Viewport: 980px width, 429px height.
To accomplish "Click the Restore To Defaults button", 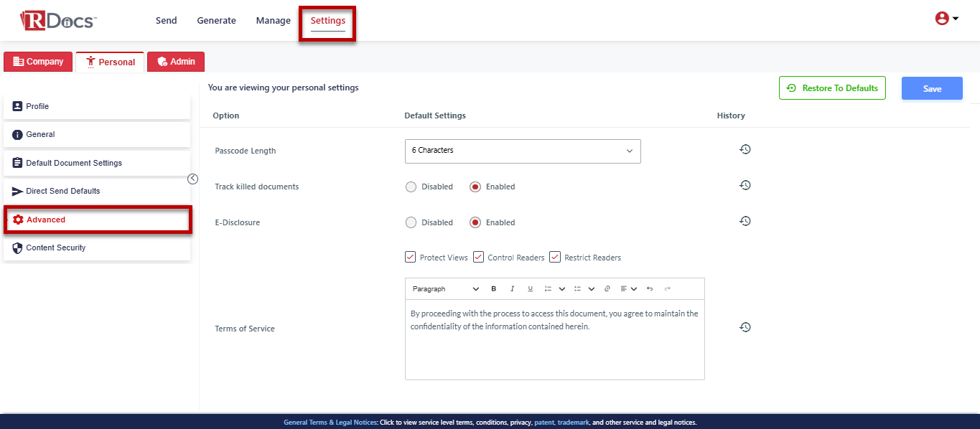I will pyautogui.click(x=832, y=88).
